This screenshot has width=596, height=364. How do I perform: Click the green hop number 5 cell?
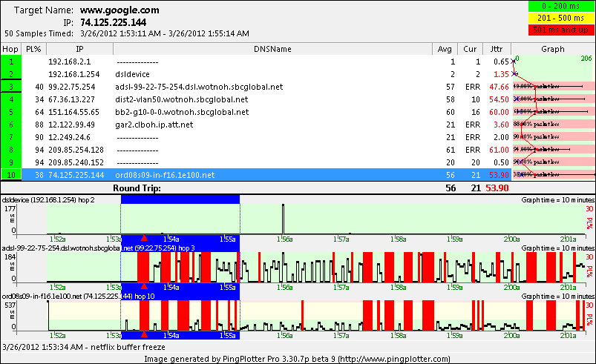tap(11, 112)
